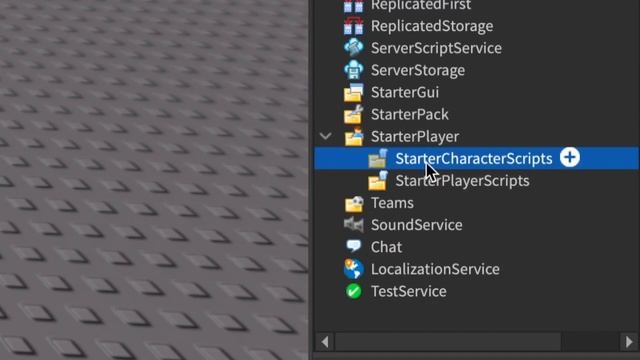This screenshot has height=360, width=640.
Task: Select Chat in the Explorer
Action: click(x=386, y=247)
